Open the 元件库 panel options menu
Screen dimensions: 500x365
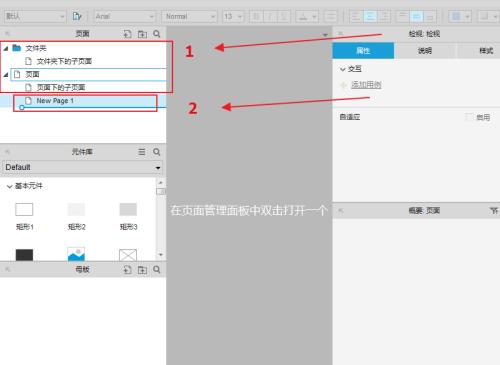tap(142, 152)
